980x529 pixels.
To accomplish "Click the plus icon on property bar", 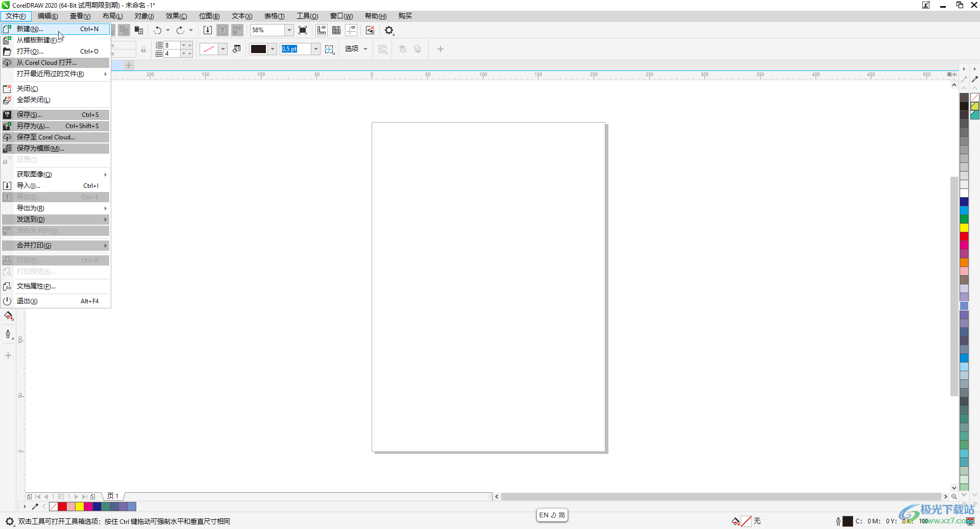I will 440,49.
